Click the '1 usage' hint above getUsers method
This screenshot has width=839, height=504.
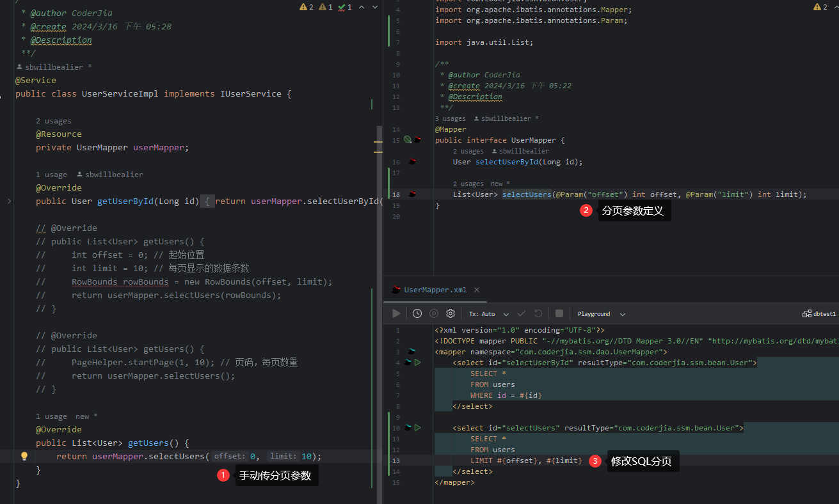coord(51,416)
